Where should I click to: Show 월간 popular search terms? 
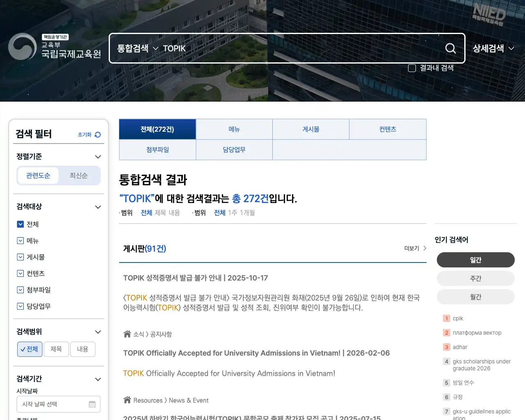tap(476, 297)
